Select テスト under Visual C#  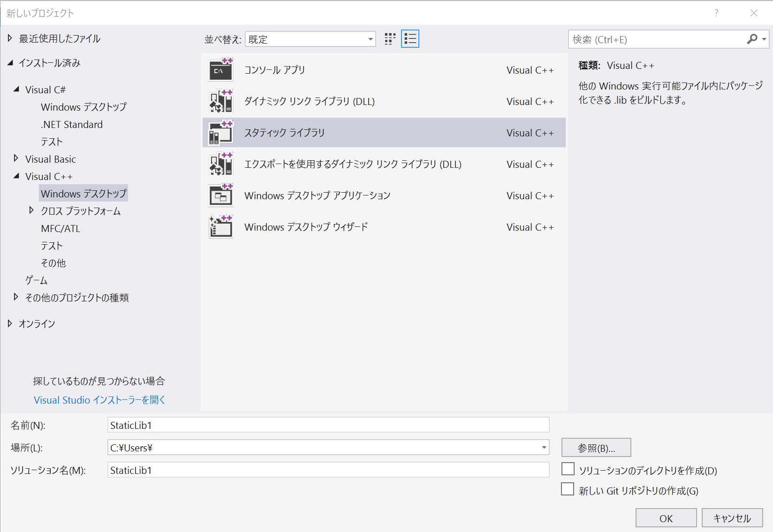point(52,142)
